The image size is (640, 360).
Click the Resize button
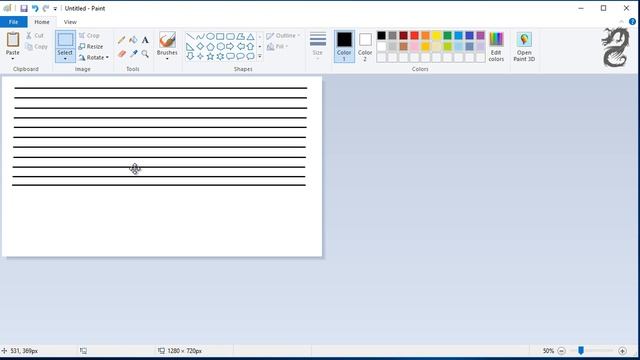91,47
